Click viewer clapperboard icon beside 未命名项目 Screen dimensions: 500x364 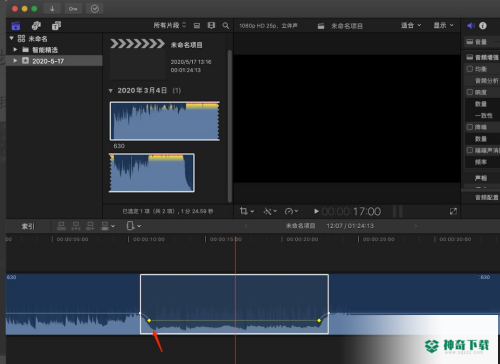click(321, 26)
